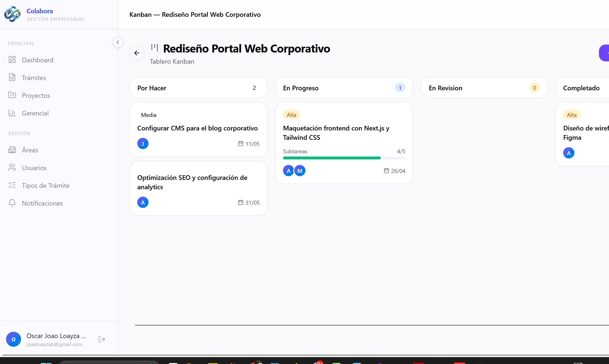The width and height of the screenshot is (609, 364).
Task: Select the Dashboard icon in the sidebar
Action: pos(12,59)
